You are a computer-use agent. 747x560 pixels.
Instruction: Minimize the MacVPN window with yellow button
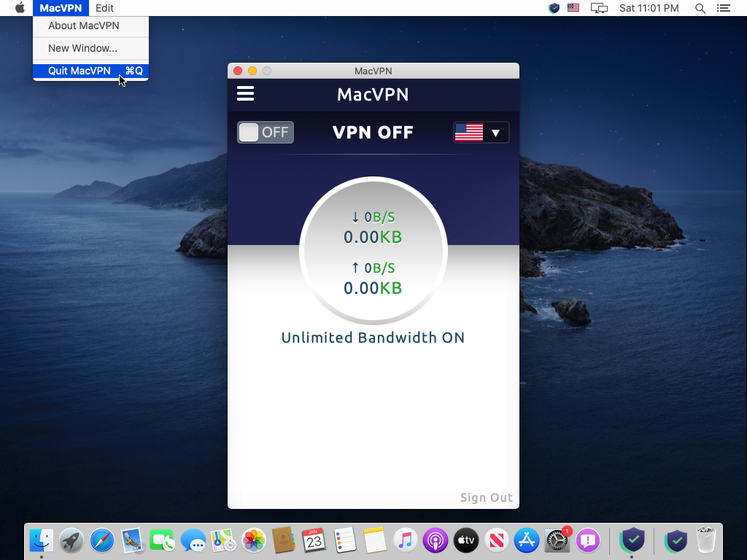click(x=252, y=71)
